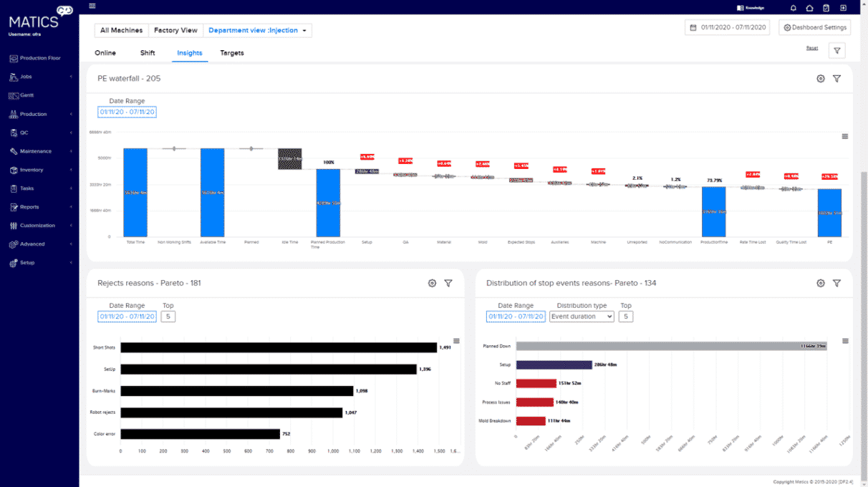Expand the Inventory submenu arrow

pyautogui.click(x=70, y=170)
